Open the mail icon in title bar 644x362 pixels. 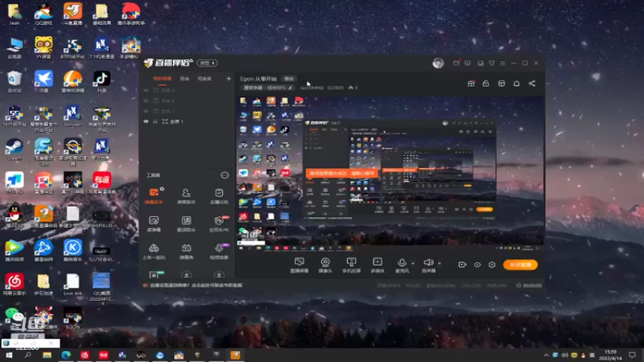456,64
